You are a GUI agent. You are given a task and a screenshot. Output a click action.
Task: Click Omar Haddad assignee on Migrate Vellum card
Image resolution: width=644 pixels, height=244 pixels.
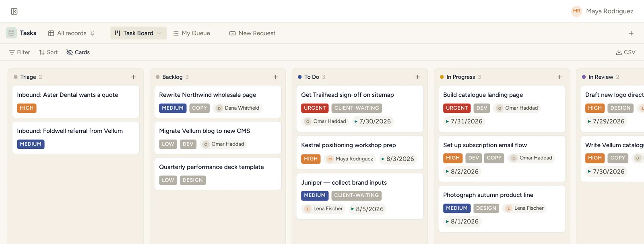pyautogui.click(x=223, y=144)
